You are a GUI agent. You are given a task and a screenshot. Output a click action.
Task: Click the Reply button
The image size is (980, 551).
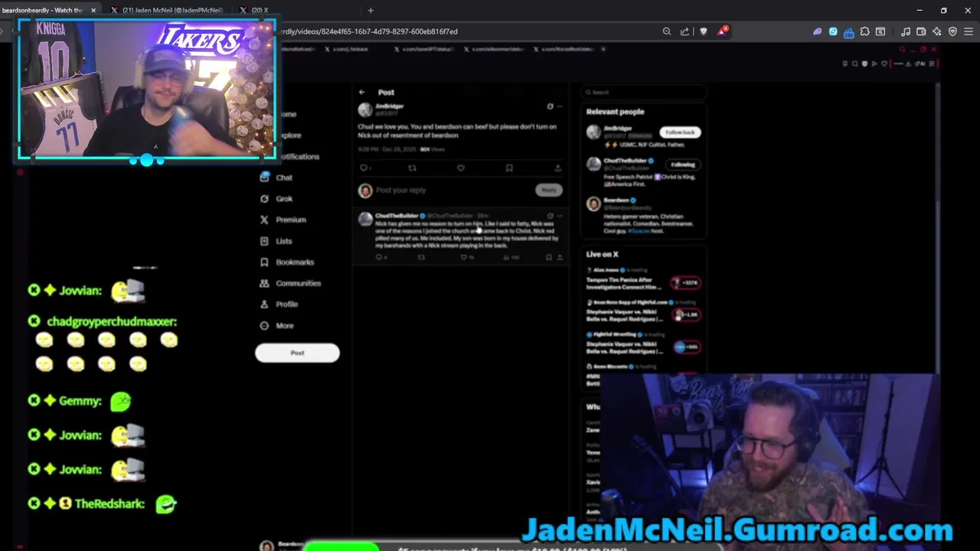pyautogui.click(x=548, y=190)
